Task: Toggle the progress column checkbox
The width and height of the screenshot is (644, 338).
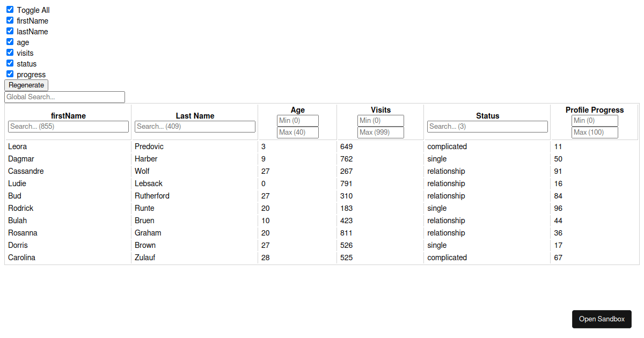Action: pos(10,74)
